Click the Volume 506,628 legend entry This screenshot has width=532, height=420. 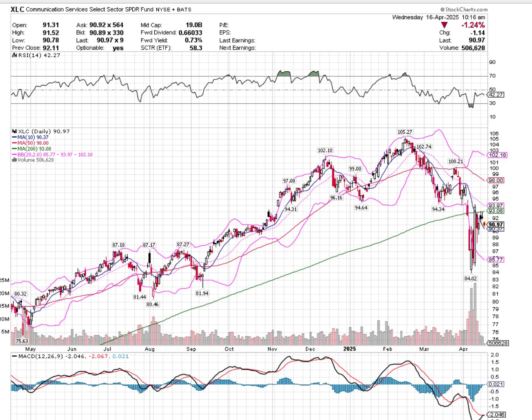36,160
